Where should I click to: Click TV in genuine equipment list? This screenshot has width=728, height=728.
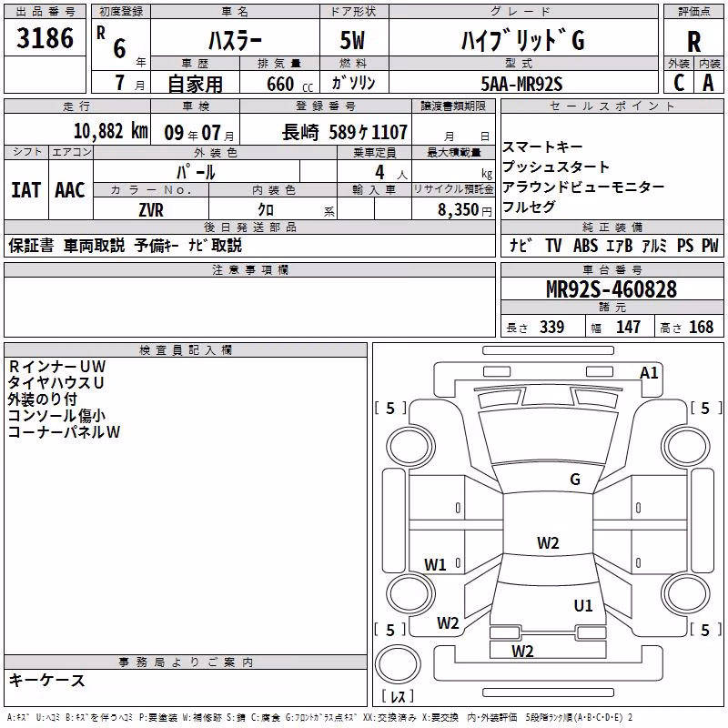point(553,245)
